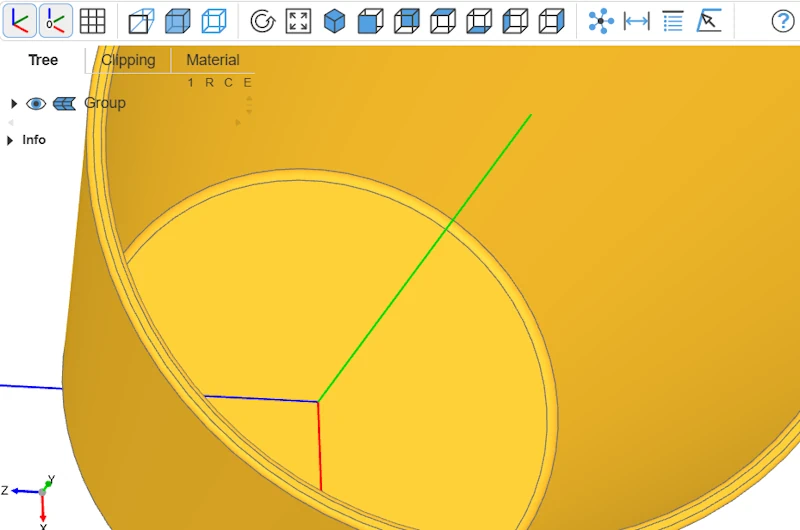Toggle the grid display icon
The image size is (800, 530).
point(92,20)
